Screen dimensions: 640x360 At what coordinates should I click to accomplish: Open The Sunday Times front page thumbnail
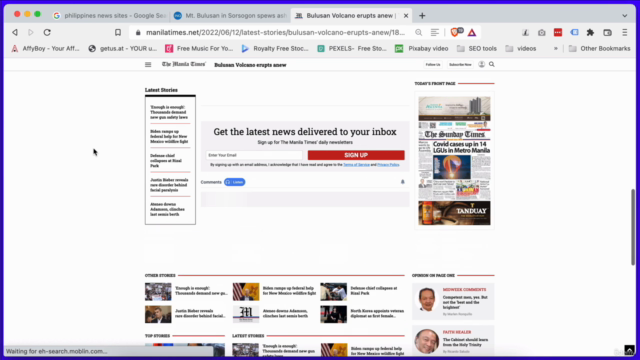454,161
